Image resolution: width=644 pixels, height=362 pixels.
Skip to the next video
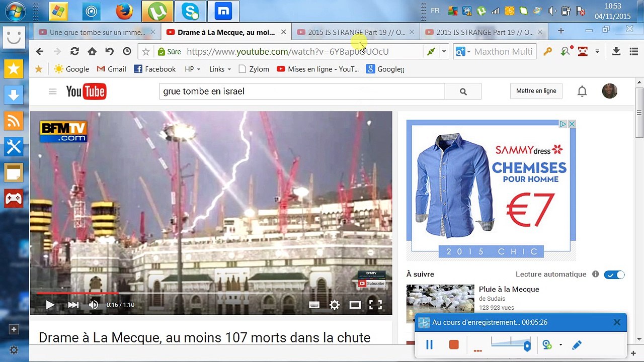73,305
